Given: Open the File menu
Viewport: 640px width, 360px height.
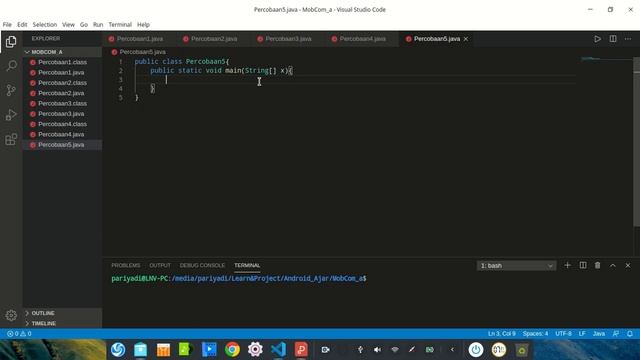Looking at the screenshot, I should click(x=7, y=24).
